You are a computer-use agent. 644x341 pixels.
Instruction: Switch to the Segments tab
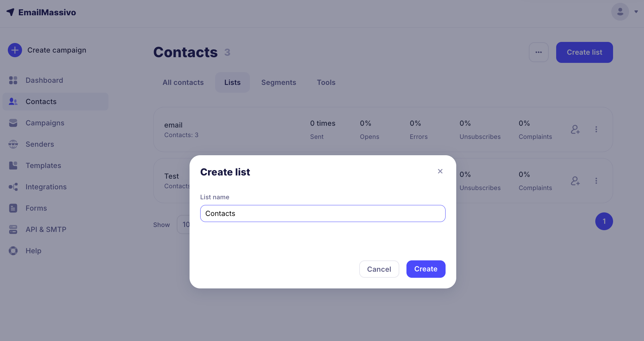[x=278, y=82]
